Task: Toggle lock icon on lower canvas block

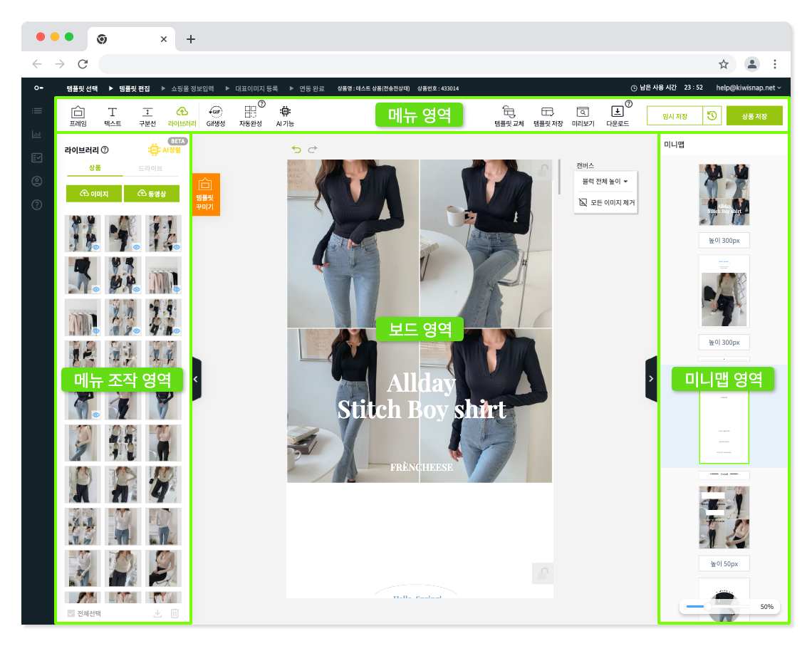Action: (543, 573)
